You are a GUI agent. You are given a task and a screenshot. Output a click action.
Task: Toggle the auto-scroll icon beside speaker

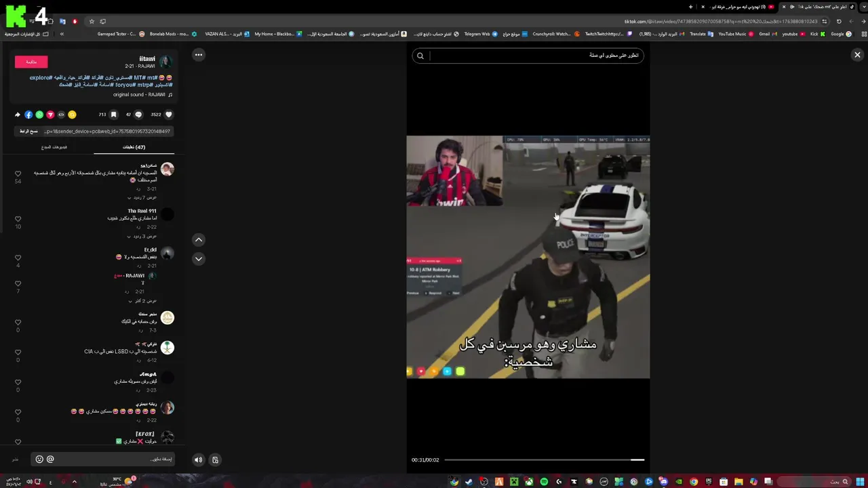tap(215, 460)
